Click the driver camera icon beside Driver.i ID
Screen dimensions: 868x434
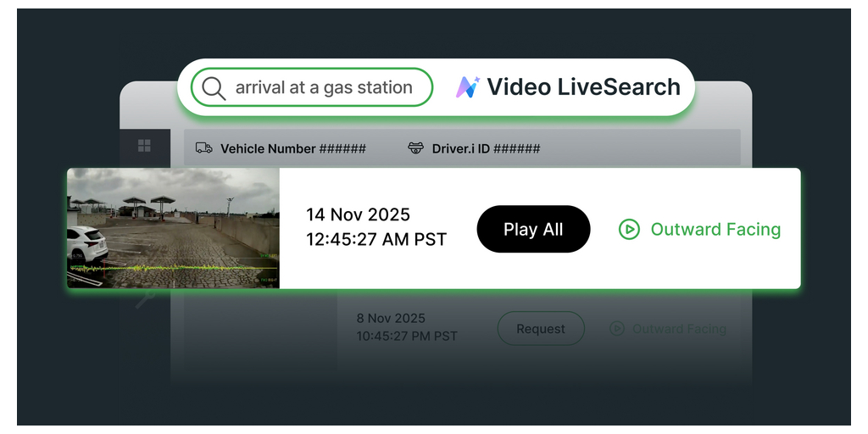point(415,148)
